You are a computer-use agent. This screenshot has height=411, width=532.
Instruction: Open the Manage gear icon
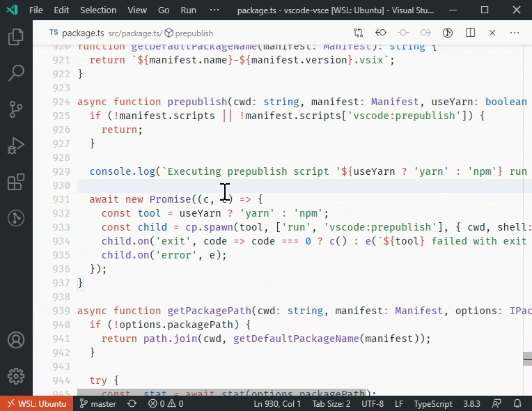(15, 377)
